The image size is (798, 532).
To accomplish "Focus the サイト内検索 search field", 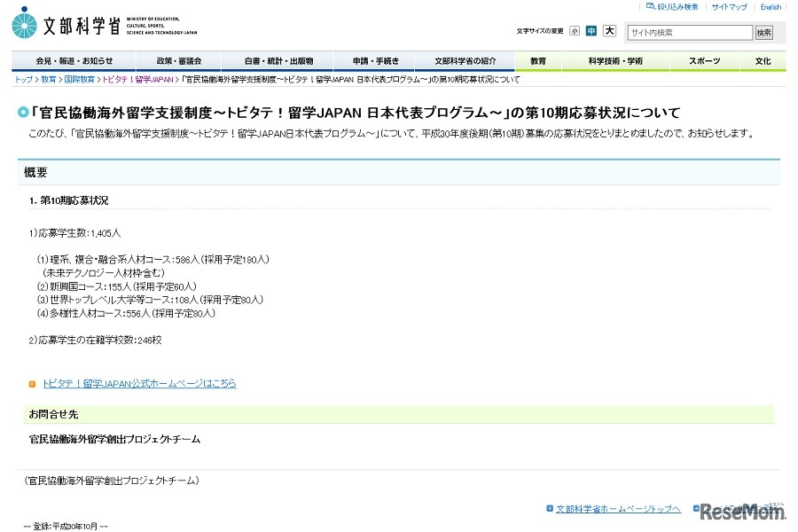I will tap(690, 33).
